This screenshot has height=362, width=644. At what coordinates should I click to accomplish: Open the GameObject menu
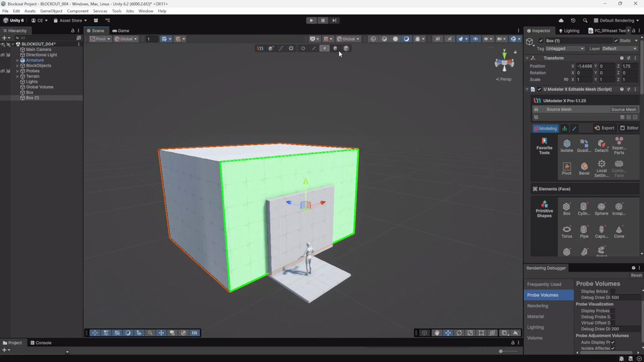[51, 11]
